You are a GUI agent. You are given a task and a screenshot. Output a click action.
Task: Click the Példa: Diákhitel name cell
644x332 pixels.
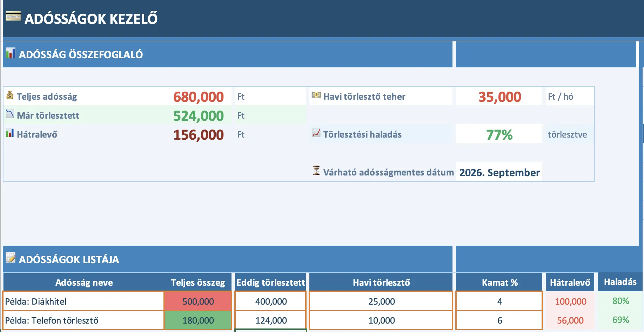pyautogui.click(x=83, y=301)
